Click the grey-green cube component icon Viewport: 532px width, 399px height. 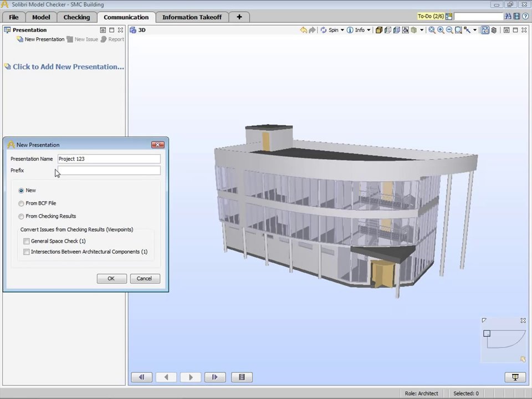coord(414,30)
